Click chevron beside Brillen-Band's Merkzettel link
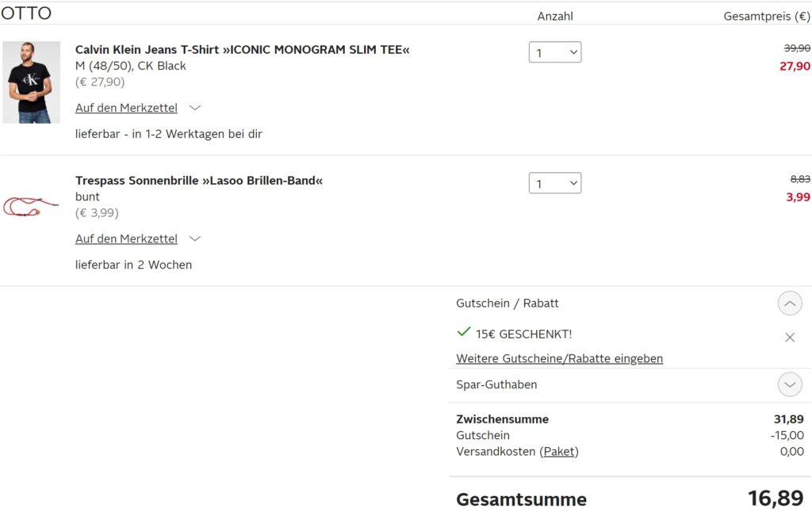The height and width of the screenshot is (512, 812). pyautogui.click(x=195, y=239)
